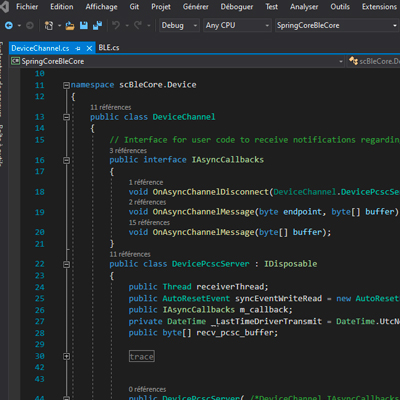The height and width of the screenshot is (400, 400).
Task: Open the Projet menu
Action: coord(161,7)
